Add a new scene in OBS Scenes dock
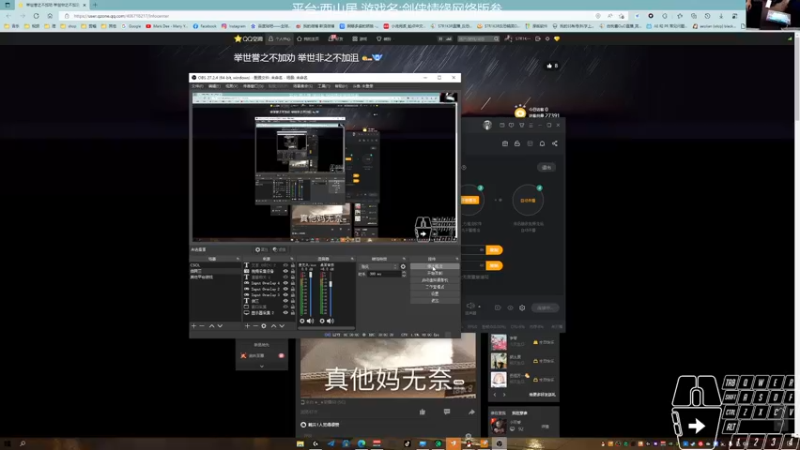Screen dimensions: 800x450 [x=193, y=326]
